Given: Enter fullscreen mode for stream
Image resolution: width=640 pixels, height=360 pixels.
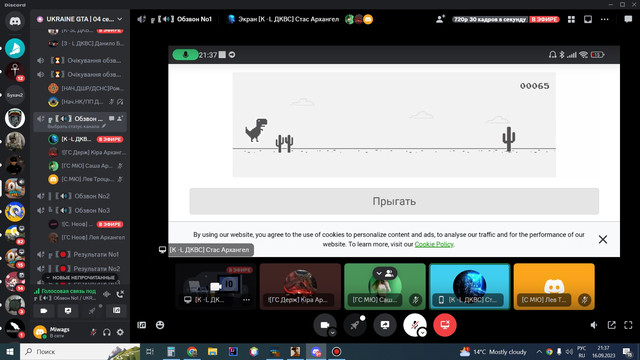Looking at the screenshot, I should click(628, 325).
